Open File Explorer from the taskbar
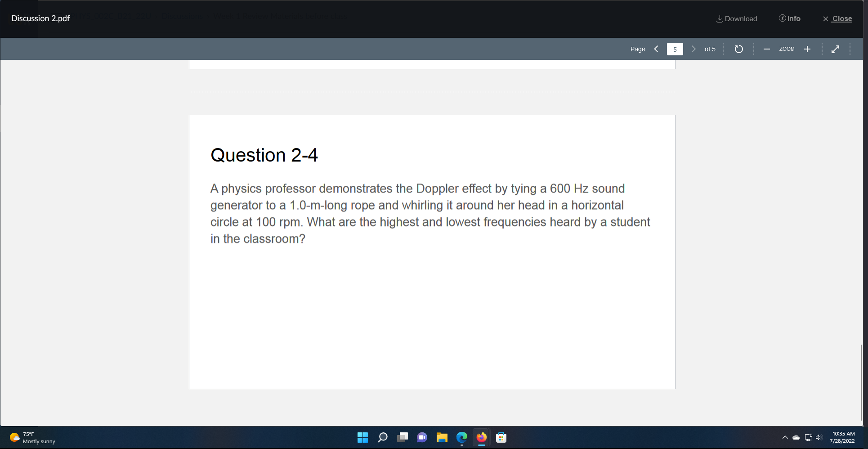Screen dimensions: 868x449 pyautogui.click(x=442, y=437)
